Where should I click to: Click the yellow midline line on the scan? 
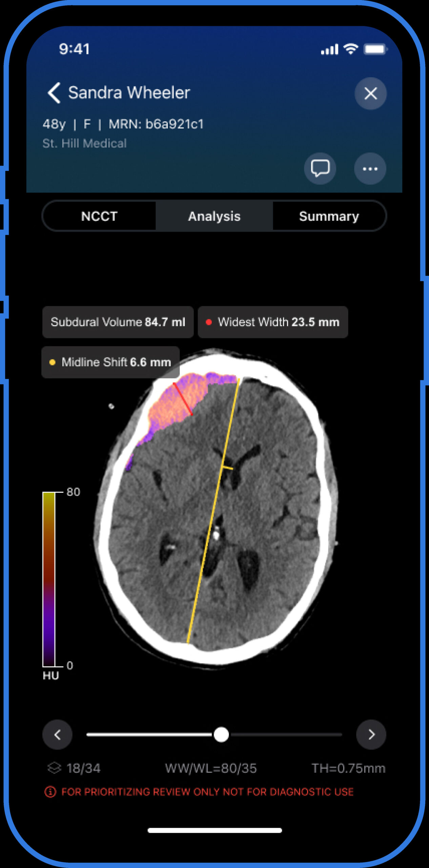pos(213,511)
